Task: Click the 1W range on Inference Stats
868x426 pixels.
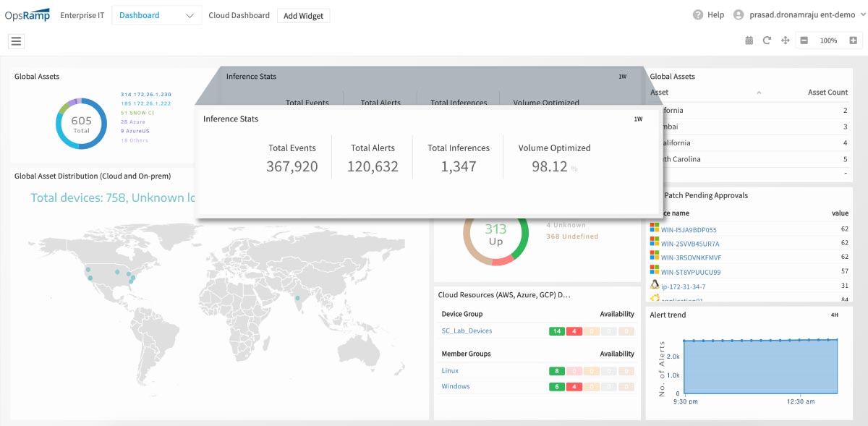Action: coord(637,119)
